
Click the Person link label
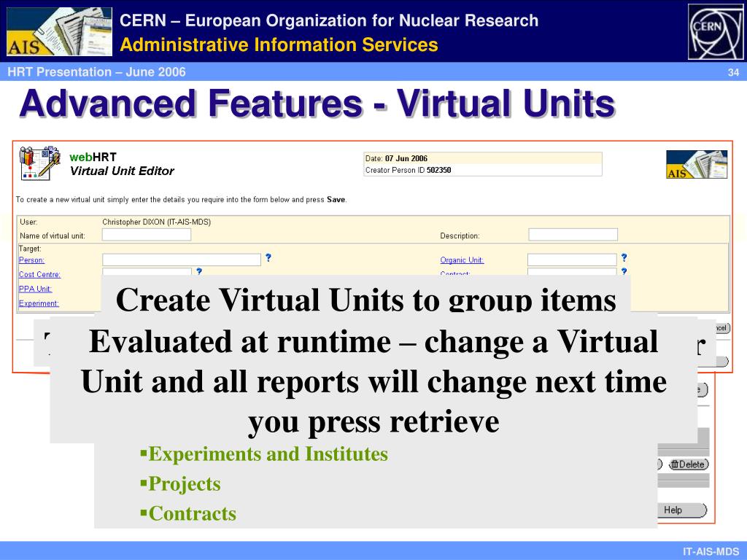pyautogui.click(x=31, y=260)
